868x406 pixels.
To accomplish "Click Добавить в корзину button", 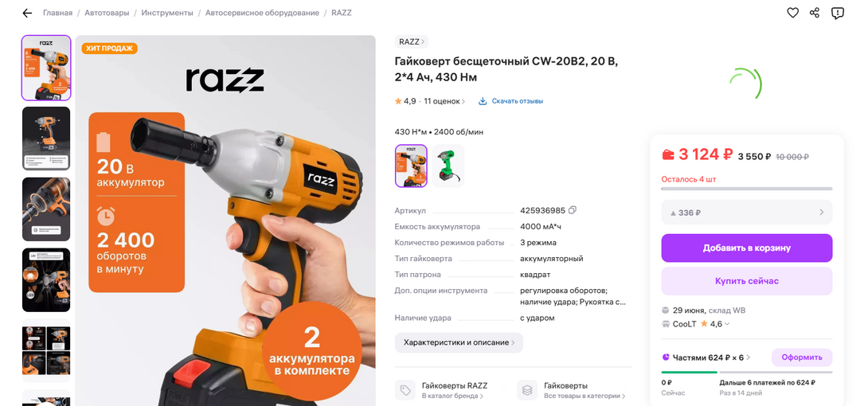I will point(747,248).
